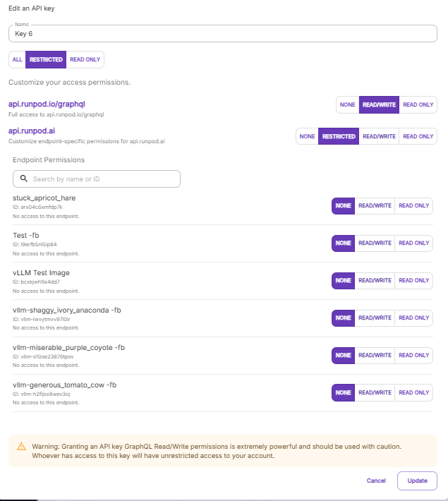Open the api.runpod.io/graphql link
This screenshot has width=448, height=501.
[x=47, y=104]
